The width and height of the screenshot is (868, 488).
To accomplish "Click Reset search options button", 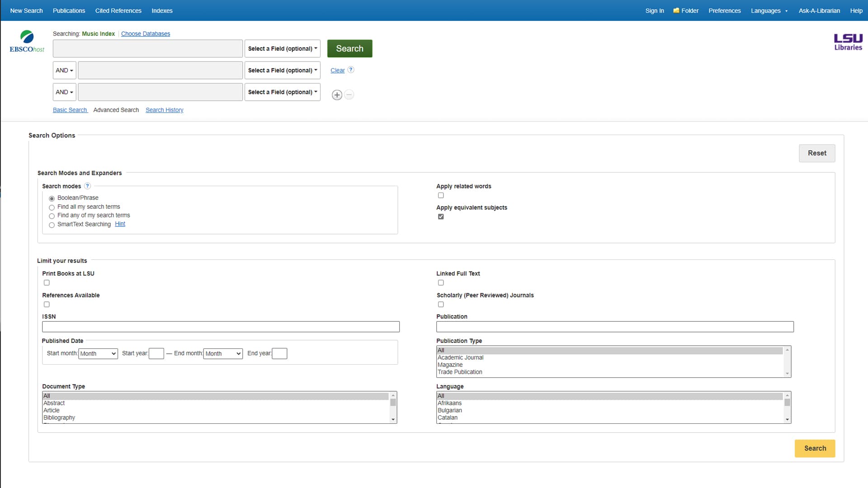I will tap(817, 153).
